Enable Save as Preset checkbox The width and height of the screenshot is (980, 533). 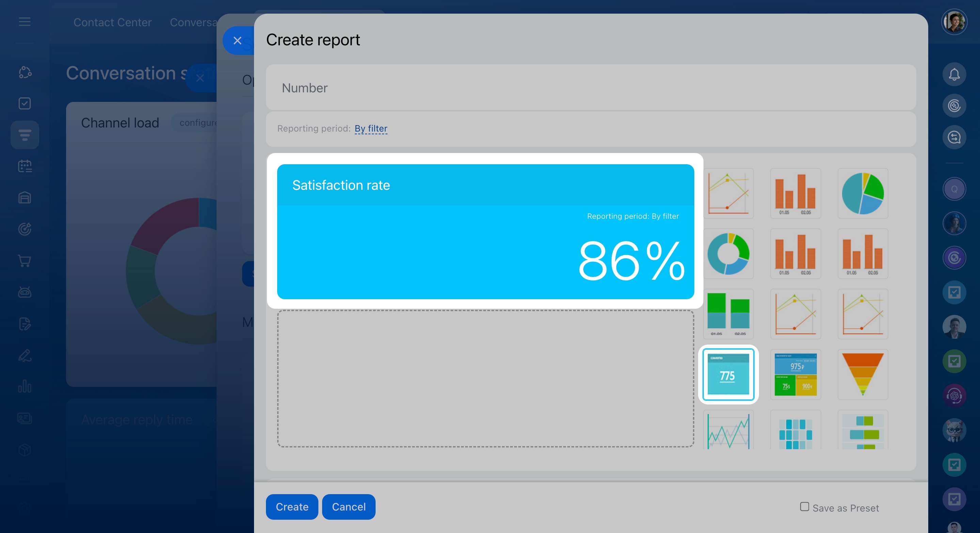click(804, 506)
